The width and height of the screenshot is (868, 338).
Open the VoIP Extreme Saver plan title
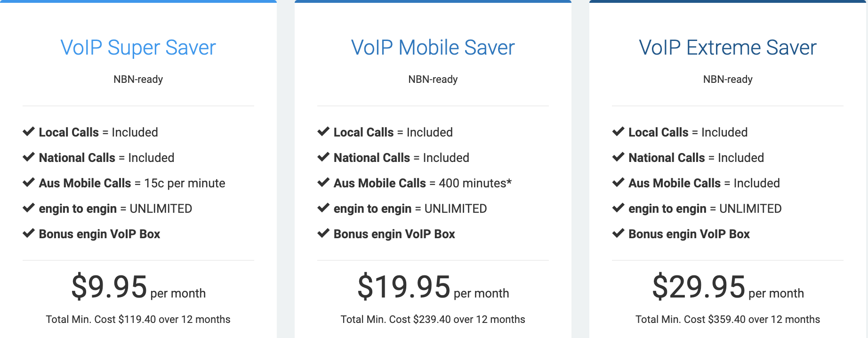coord(728,48)
